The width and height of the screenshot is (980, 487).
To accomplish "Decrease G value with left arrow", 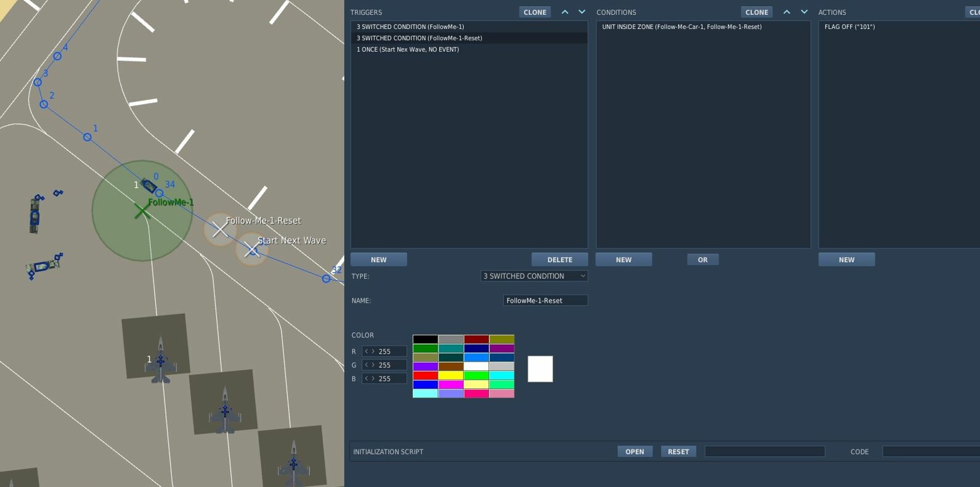I will (x=366, y=365).
